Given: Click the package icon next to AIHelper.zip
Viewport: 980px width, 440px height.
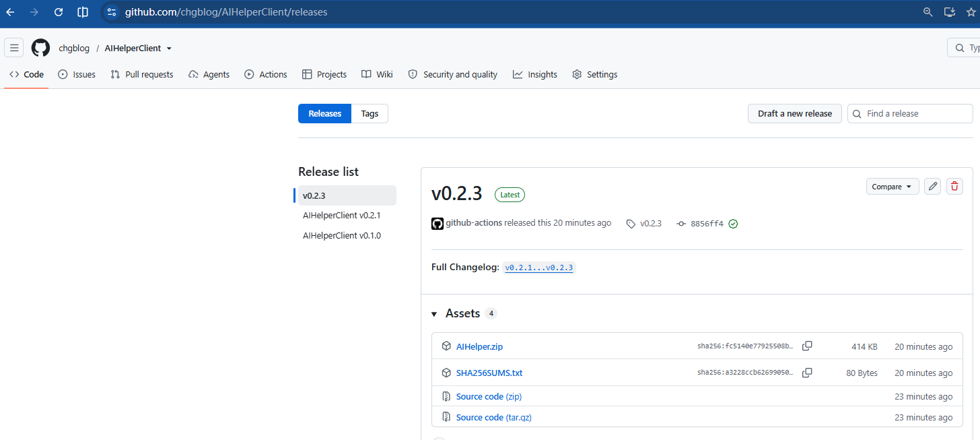Looking at the screenshot, I should pyautogui.click(x=446, y=346).
